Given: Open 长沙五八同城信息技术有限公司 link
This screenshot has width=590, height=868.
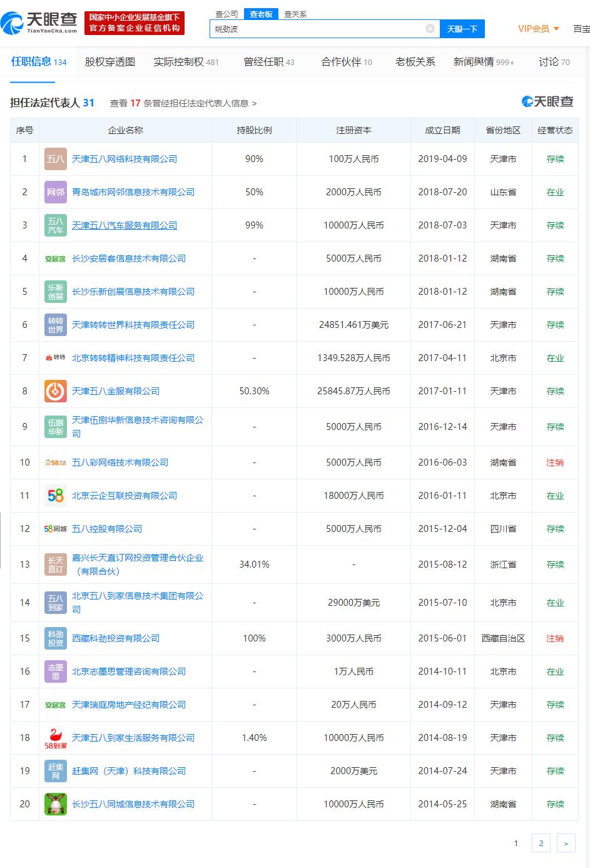Looking at the screenshot, I should 133,804.
